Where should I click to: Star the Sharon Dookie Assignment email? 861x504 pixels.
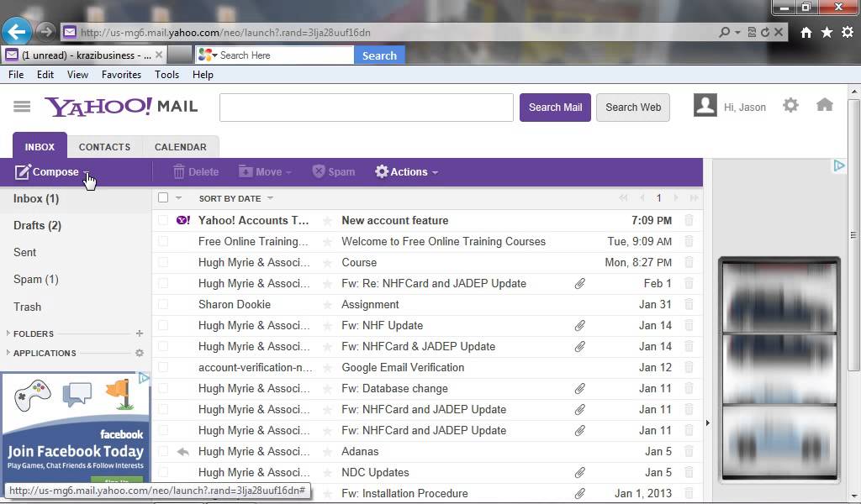pos(327,305)
